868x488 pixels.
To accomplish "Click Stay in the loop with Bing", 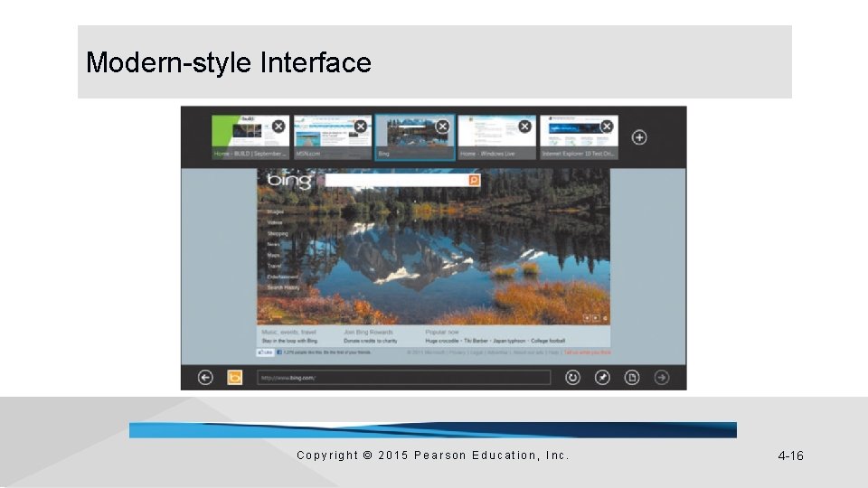I will coord(289,341).
